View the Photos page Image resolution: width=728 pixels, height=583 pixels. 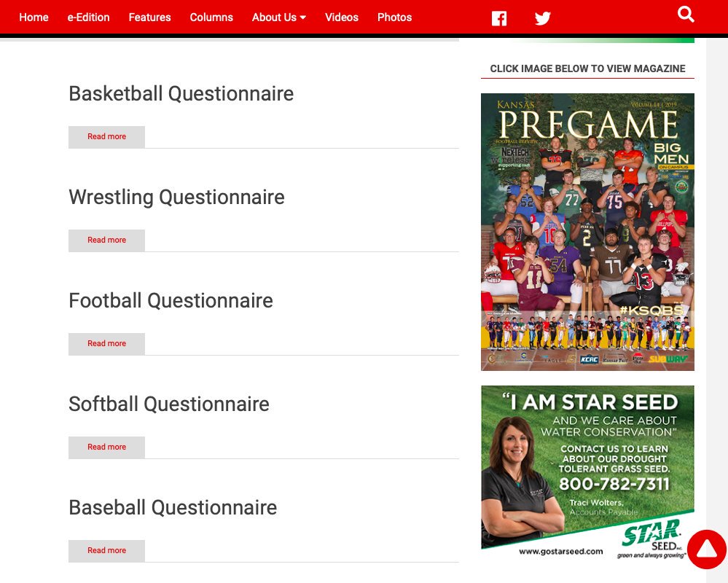394,17
